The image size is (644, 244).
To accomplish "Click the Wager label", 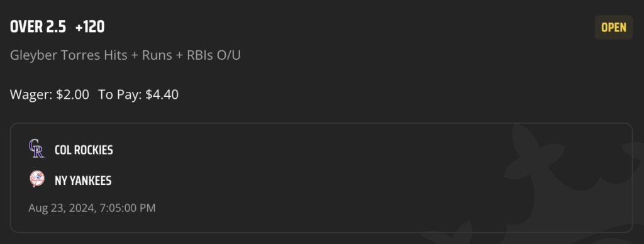I will [31, 95].
